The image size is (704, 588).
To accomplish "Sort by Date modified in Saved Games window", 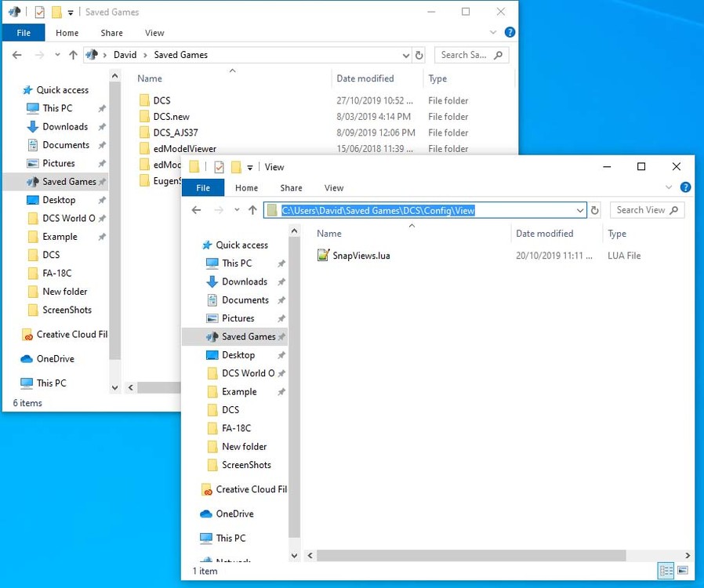I will click(x=365, y=78).
